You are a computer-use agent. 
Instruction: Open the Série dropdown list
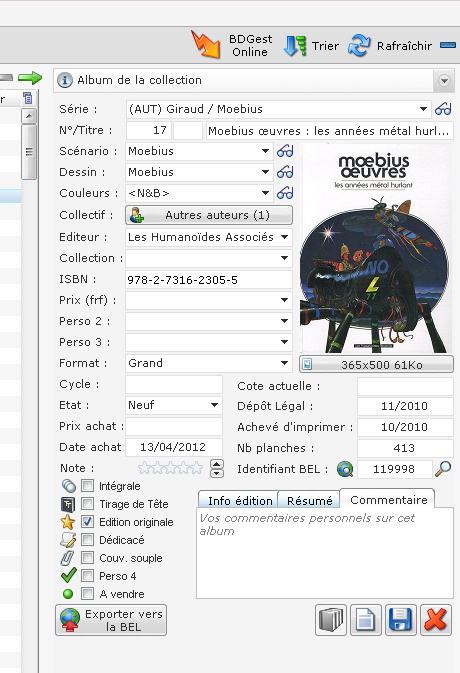pyautogui.click(x=423, y=109)
